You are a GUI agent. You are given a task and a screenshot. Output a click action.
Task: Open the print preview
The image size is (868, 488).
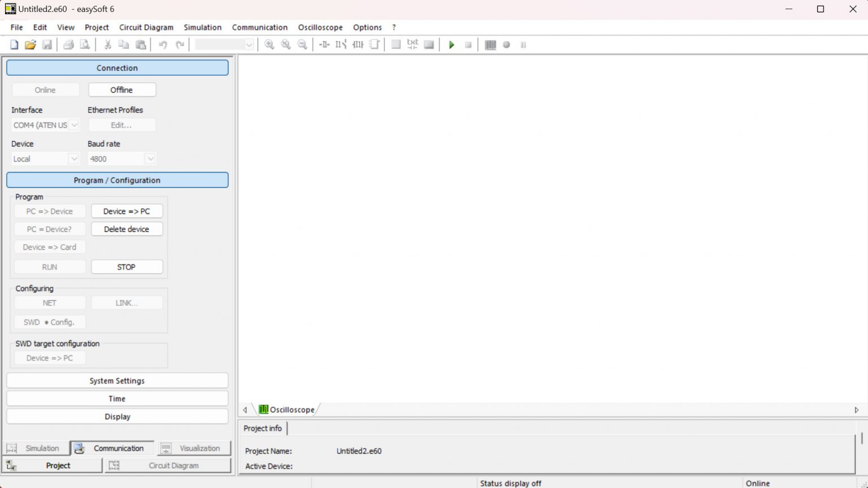(85, 45)
